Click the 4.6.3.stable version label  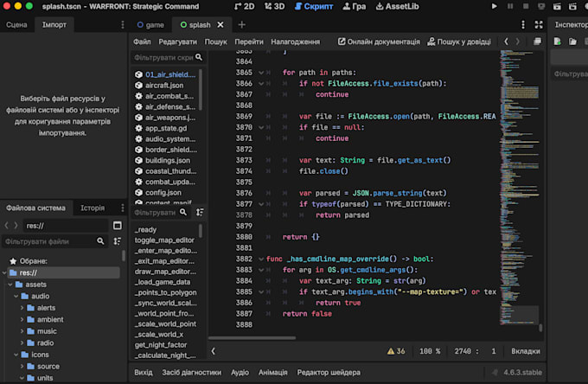(522, 373)
